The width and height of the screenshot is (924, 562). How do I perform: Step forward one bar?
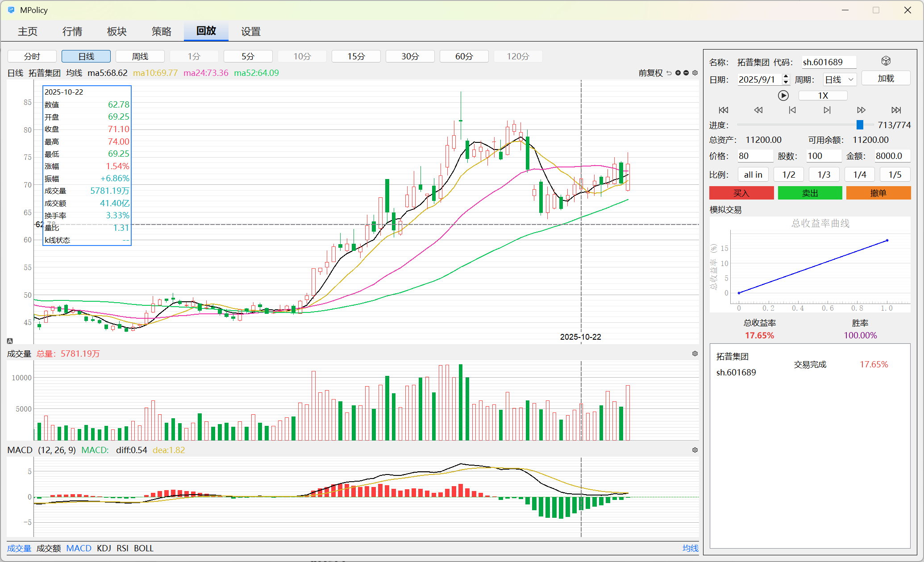(827, 110)
